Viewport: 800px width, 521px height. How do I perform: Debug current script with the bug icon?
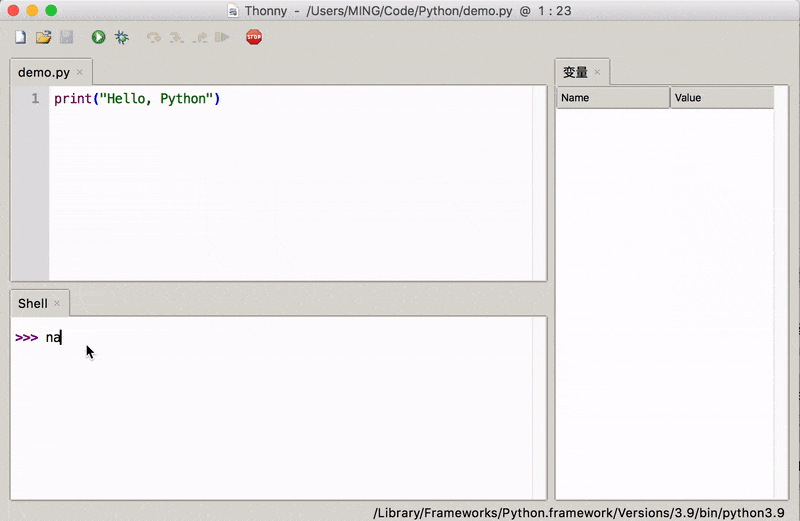(121, 37)
